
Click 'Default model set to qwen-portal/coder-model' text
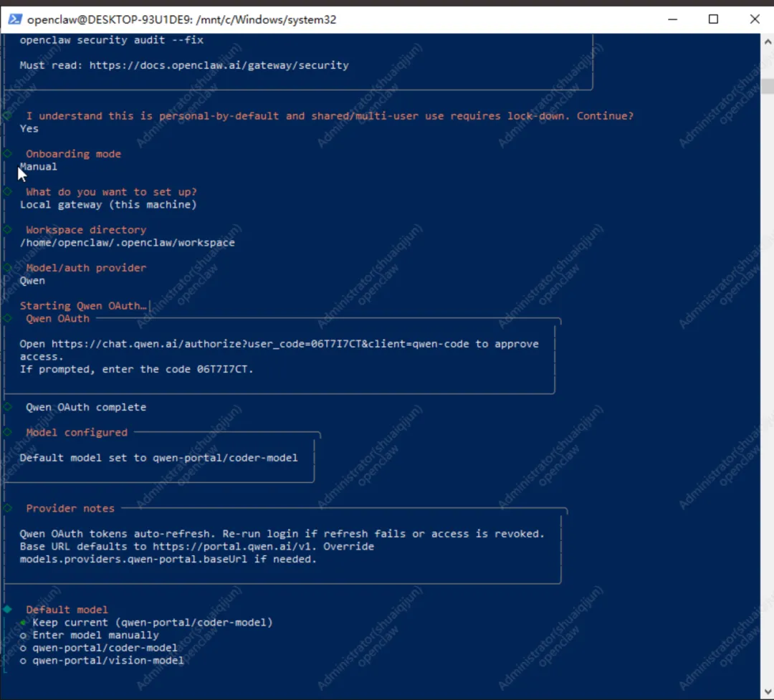point(158,458)
